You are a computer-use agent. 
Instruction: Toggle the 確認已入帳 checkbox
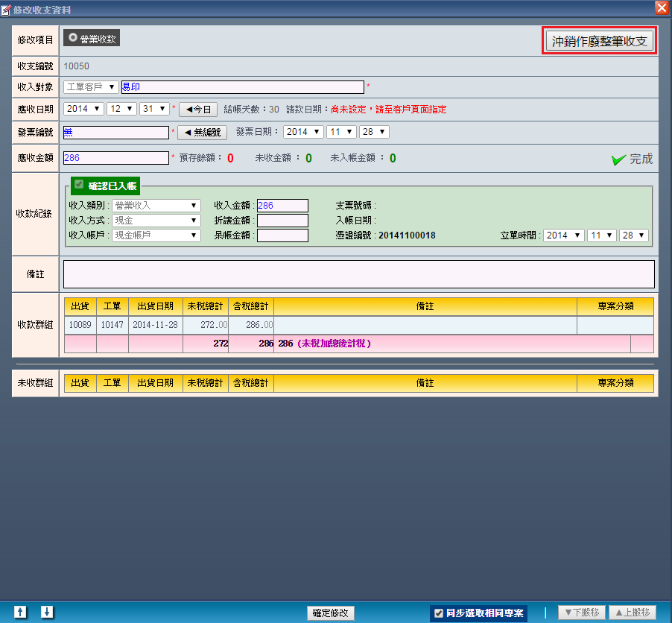point(79,184)
